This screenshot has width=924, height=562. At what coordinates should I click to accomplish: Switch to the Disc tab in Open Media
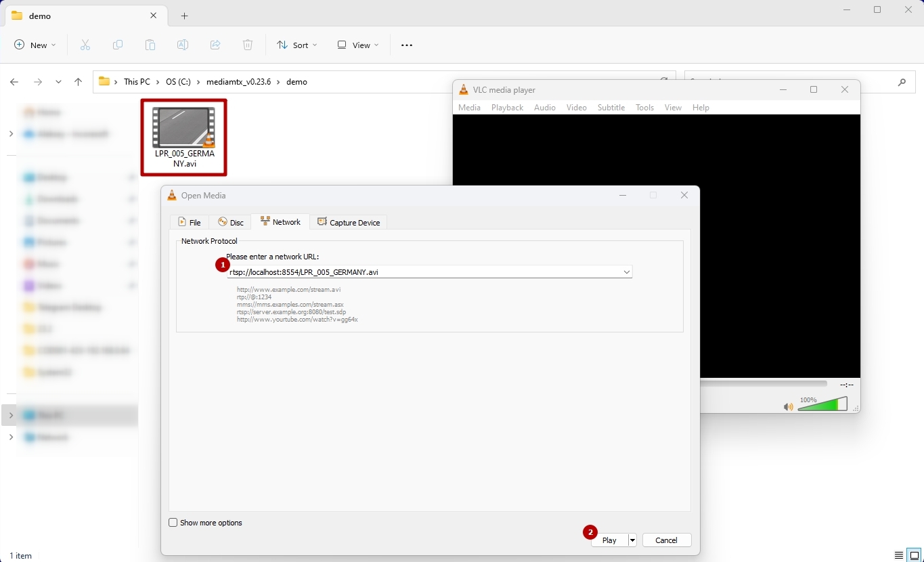point(230,222)
